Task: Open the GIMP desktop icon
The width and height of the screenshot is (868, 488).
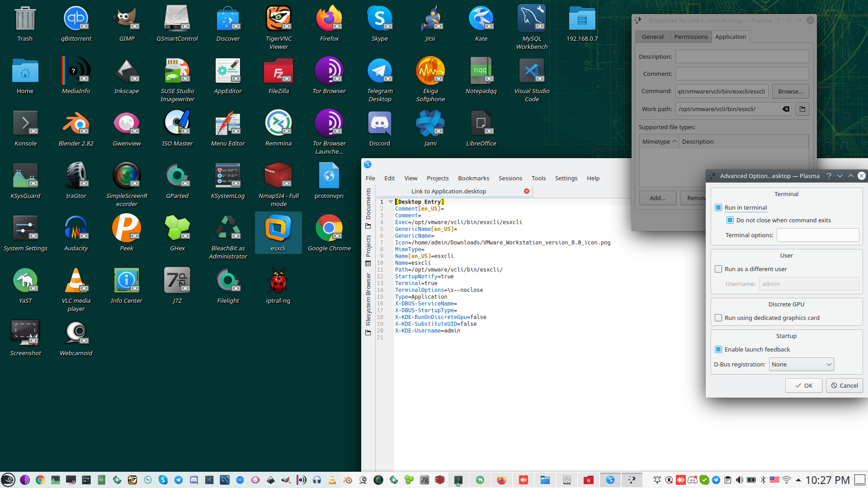Action: tap(127, 20)
